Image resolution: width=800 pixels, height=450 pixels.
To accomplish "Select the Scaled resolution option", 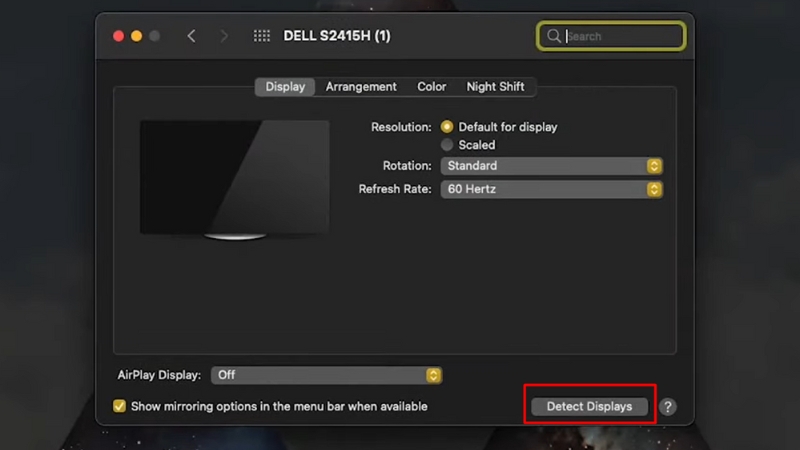I will tap(447, 145).
